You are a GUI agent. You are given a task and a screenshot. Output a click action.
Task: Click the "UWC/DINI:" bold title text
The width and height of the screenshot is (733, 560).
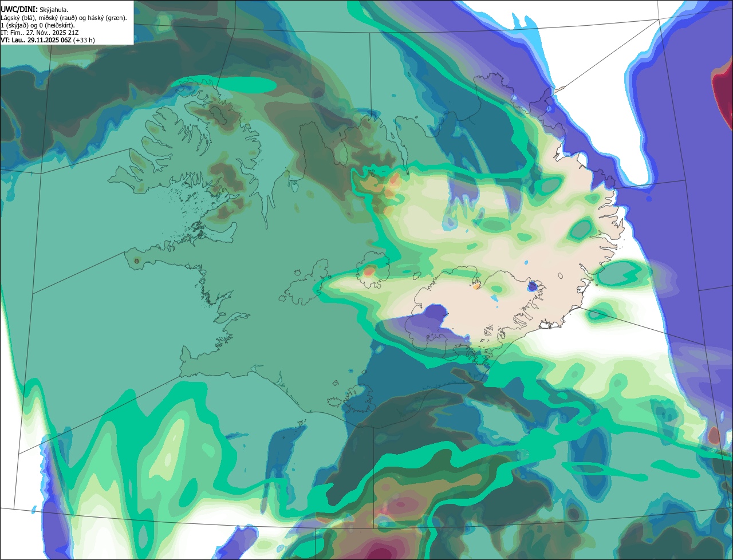[19, 9]
